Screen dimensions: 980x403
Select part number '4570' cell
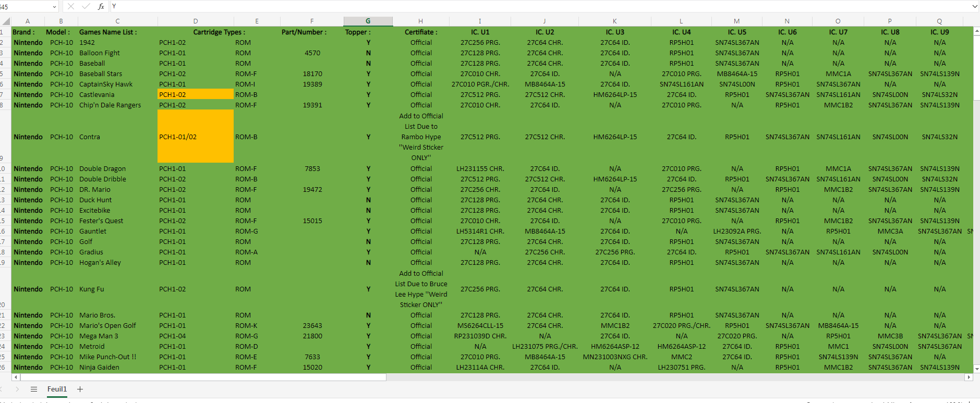tap(312, 53)
